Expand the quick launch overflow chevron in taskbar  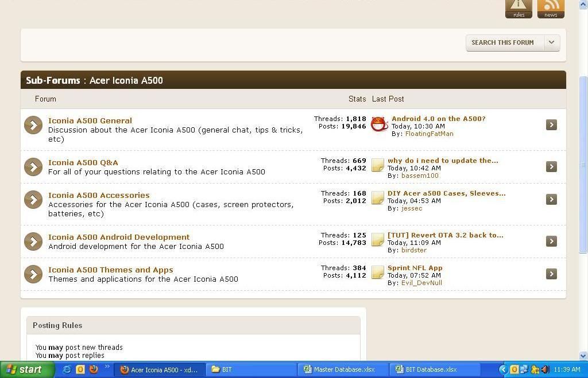(107, 368)
